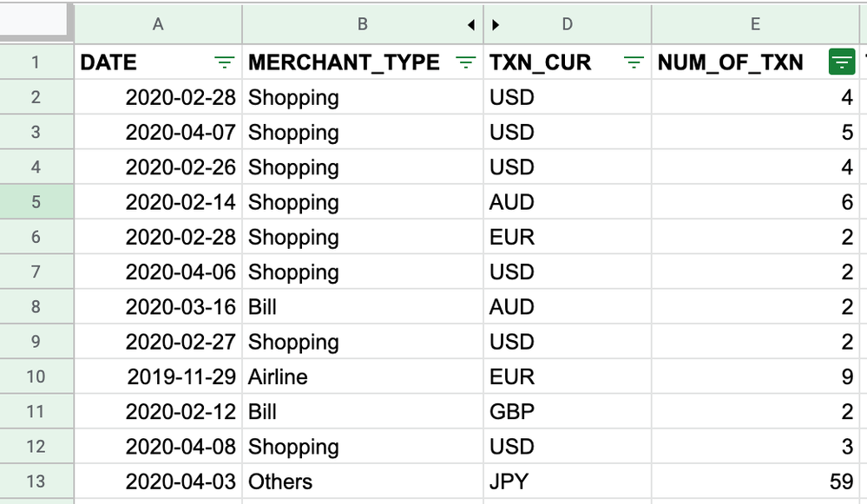867x504 pixels.
Task: Open the active NUM_OF_TXN filter icon
Action: point(842,62)
